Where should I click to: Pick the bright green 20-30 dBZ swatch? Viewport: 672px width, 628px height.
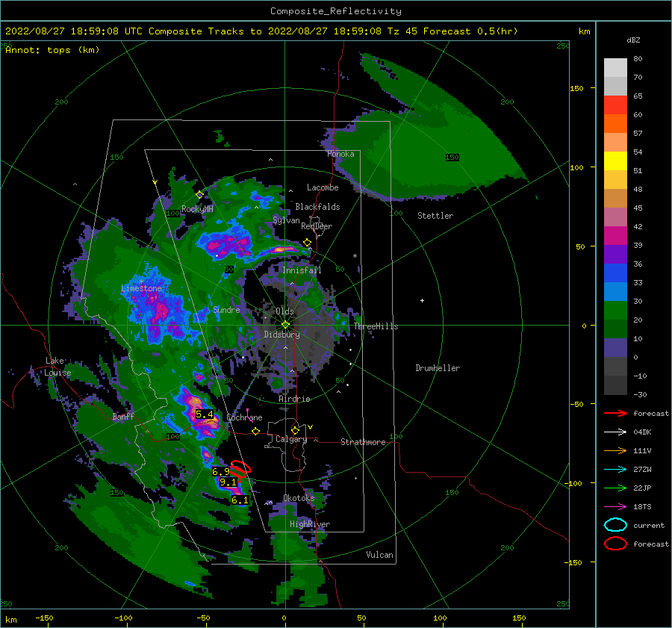tap(615, 311)
